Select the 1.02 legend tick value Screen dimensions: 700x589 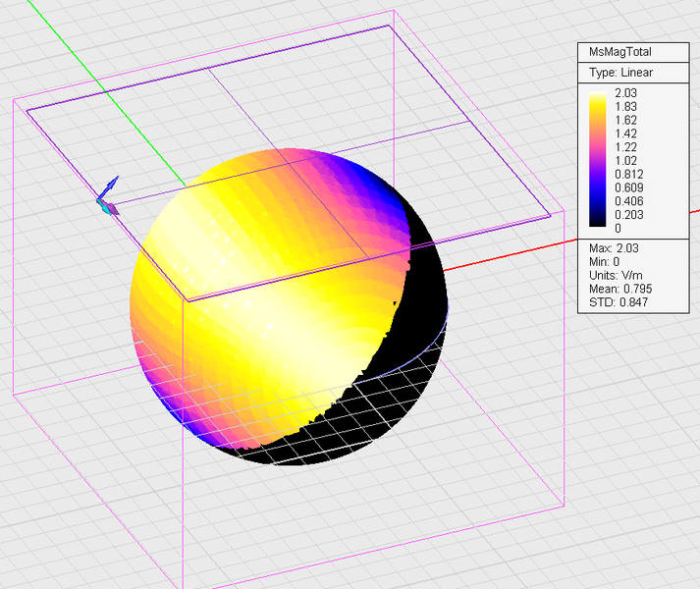(x=626, y=160)
